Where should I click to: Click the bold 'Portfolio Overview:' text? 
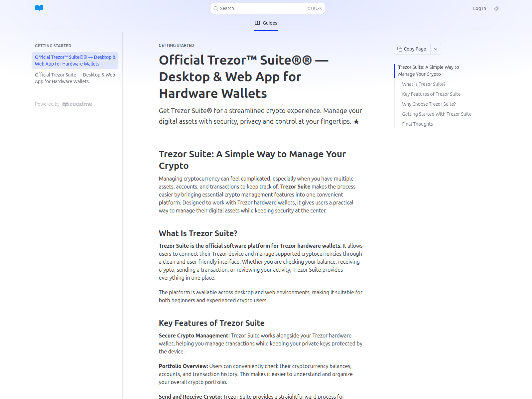[x=183, y=366]
